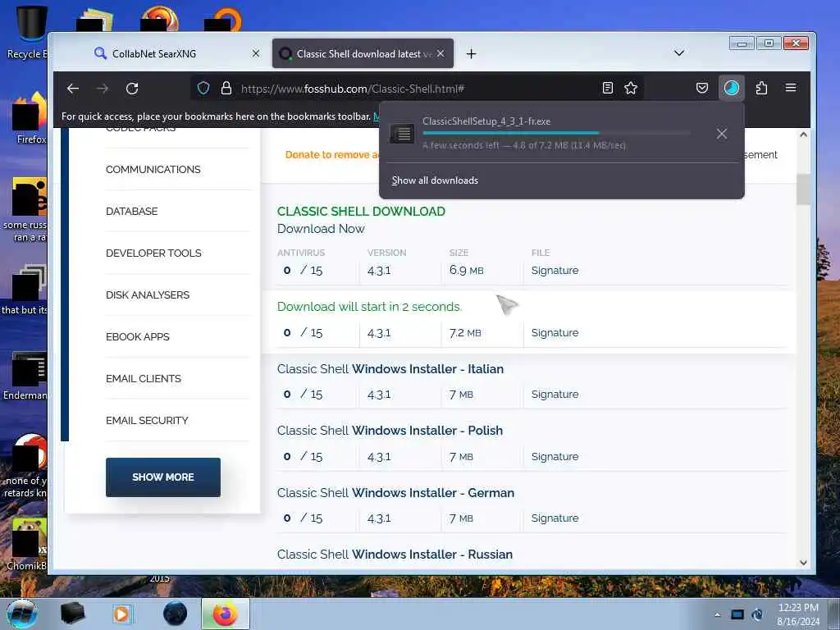Open the DISK ANALYSERS category
840x630 pixels.
[148, 294]
